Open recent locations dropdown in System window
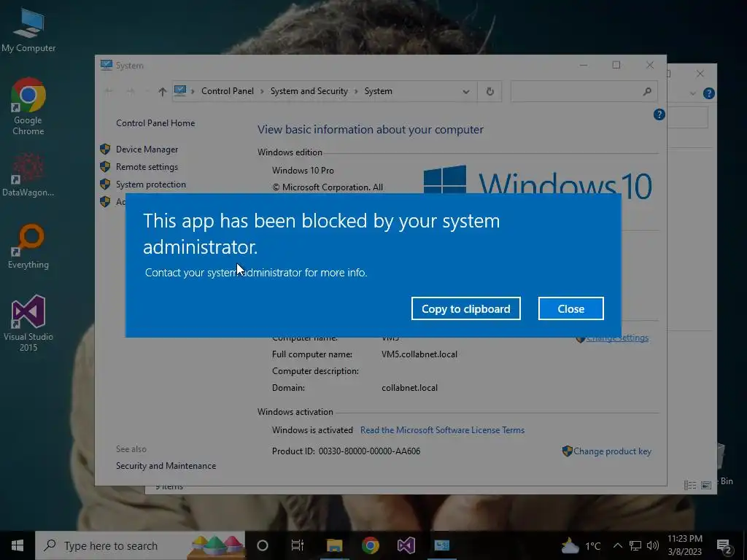Image resolution: width=747 pixels, height=560 pixels. click(x=147, y=91)
